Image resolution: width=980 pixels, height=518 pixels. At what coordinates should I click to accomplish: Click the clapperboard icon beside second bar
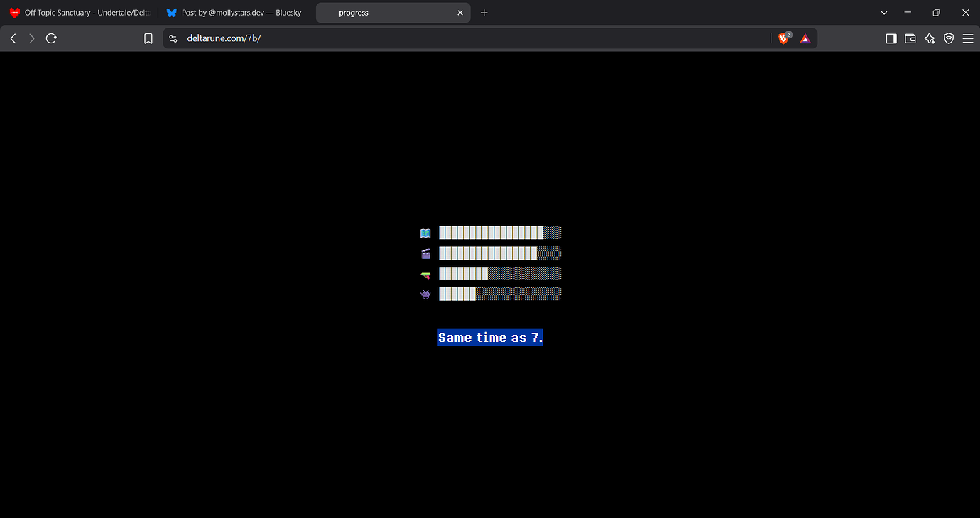(x=425, y=253)
